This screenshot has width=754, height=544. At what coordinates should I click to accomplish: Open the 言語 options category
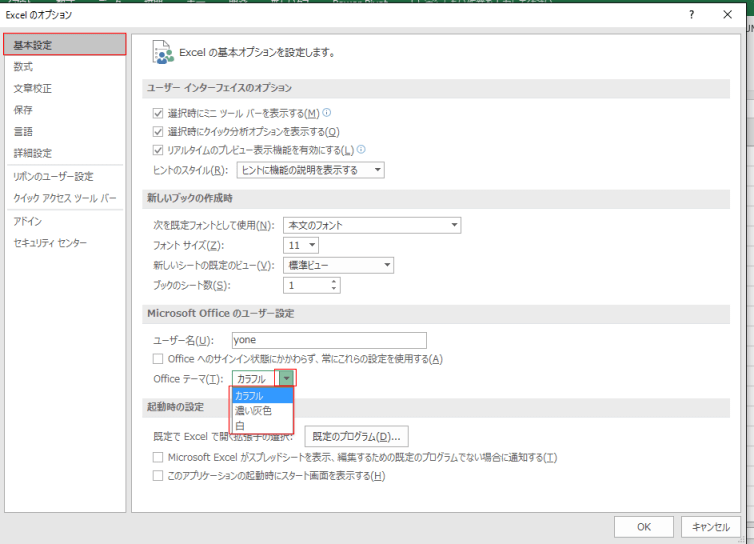(65, 131)
